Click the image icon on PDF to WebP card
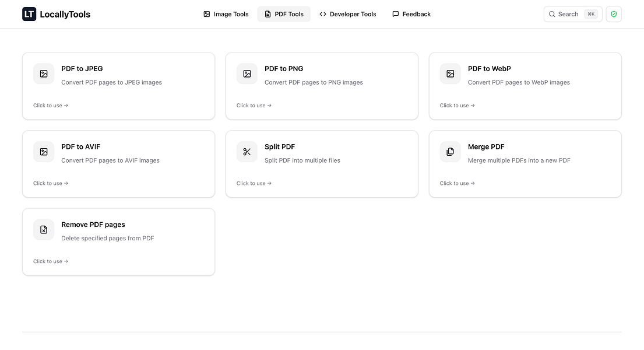Image resolution: width=644 pixels, height=350 pixels. [450, 73]
